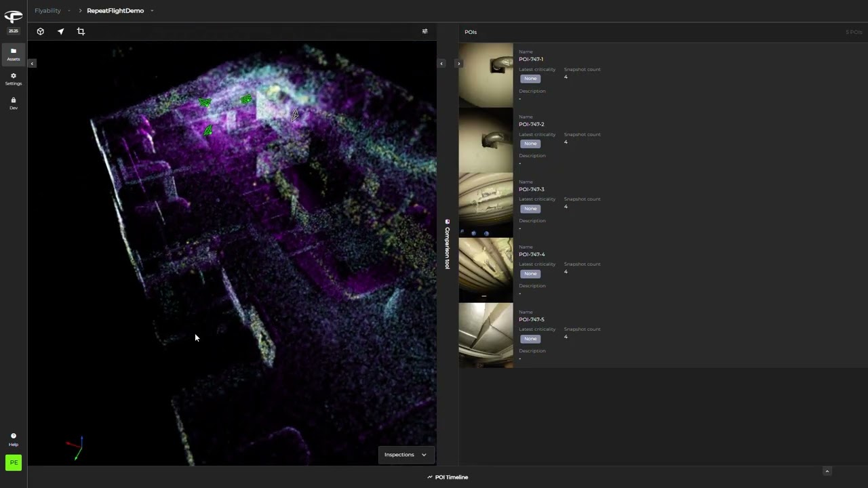Click the grey drone position marker
868x488 pixels.
click(294, 115)
